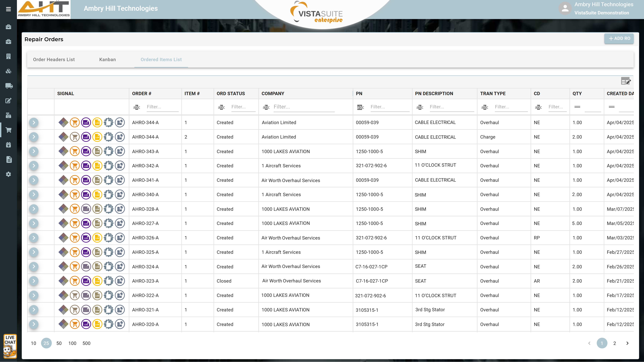Toggle the hamburger navigation menu
The image size is (644, 362).
pos(9,9)
